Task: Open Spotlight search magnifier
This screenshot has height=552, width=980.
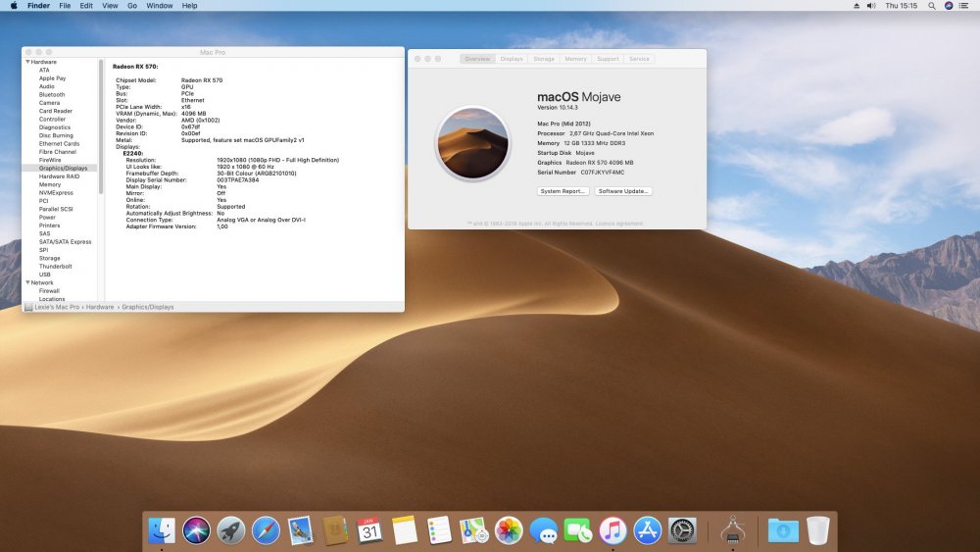Action: [932, 6]
